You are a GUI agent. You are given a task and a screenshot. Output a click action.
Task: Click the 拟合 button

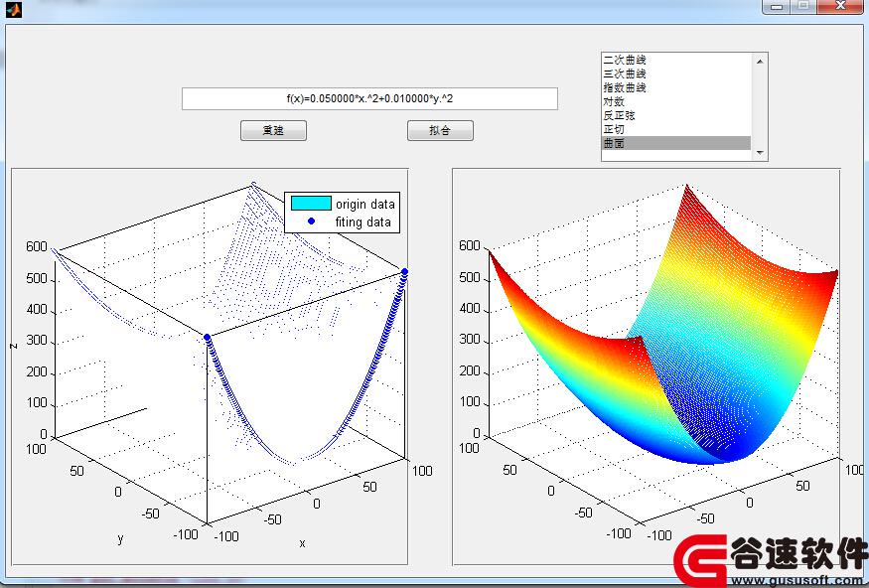point(440,131)
